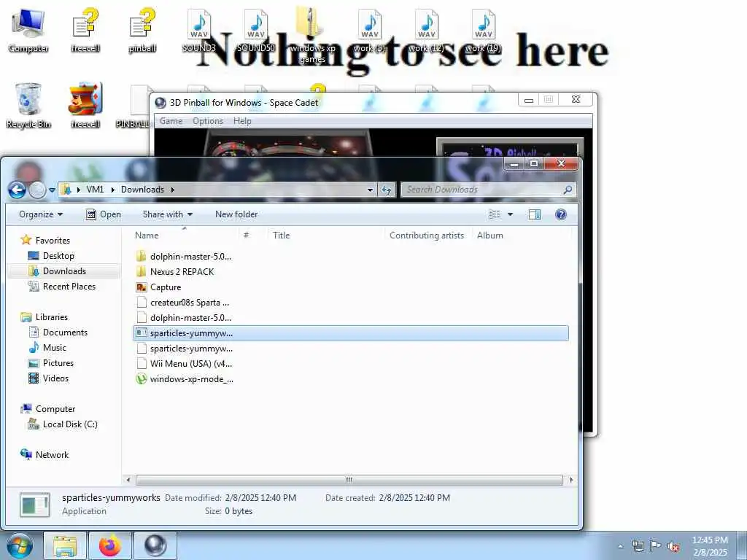Select the work (12) WAV file
This screenshot has width=747, height=560.
[x=426, y=29]
